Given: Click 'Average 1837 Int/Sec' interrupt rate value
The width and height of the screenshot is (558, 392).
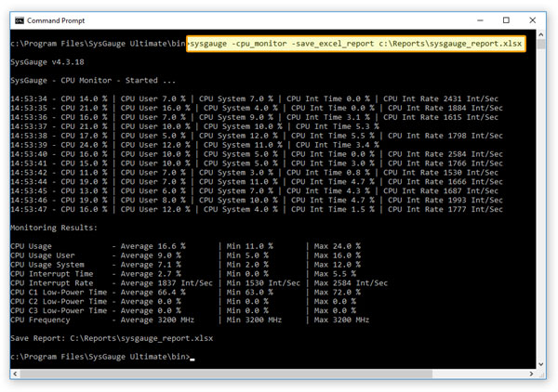Looking at the screenshot, I should [x=166, y=283].
